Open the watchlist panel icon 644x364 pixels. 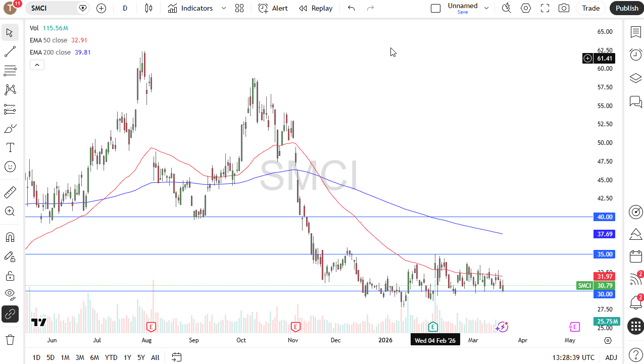click(x=635, y=32)
